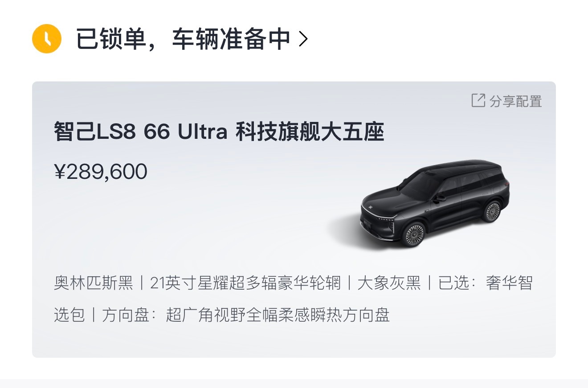Click the 智己LS8 66 Ultra title

(141, 133)
